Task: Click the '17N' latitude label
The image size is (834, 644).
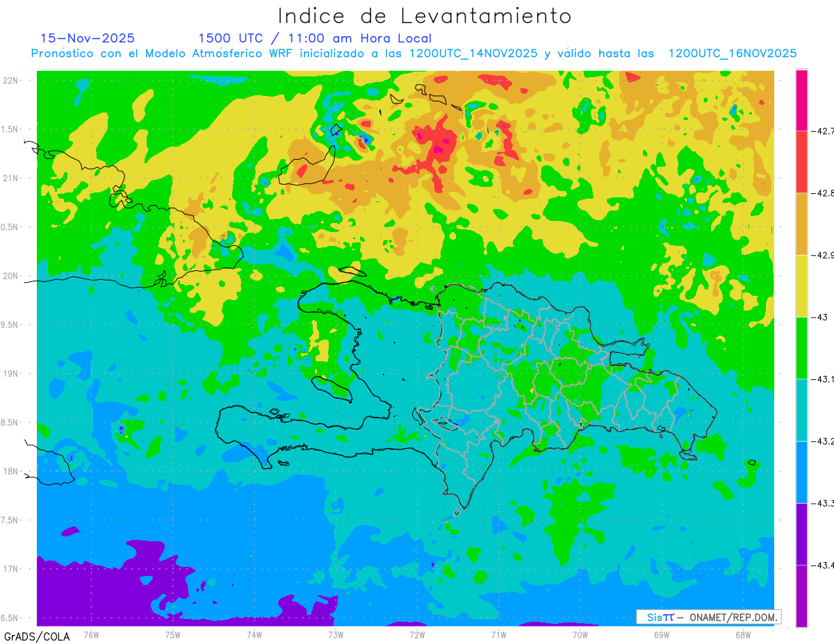Action: click(11, 569)
